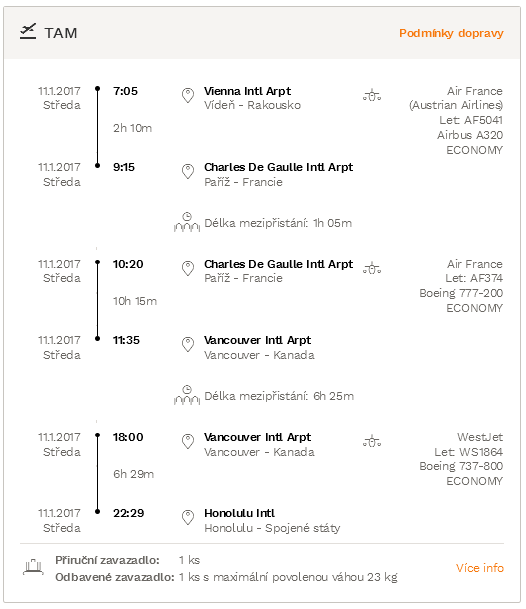Click the Honolulu Intl destination name
This screenshot has height=609, width=526.
click(x=239, y=513)
